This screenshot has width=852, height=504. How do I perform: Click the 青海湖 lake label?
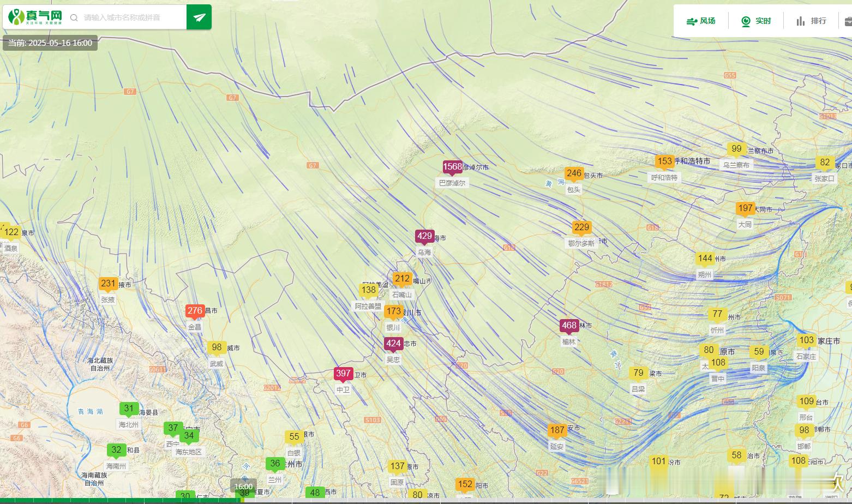[x=90, y=412]
